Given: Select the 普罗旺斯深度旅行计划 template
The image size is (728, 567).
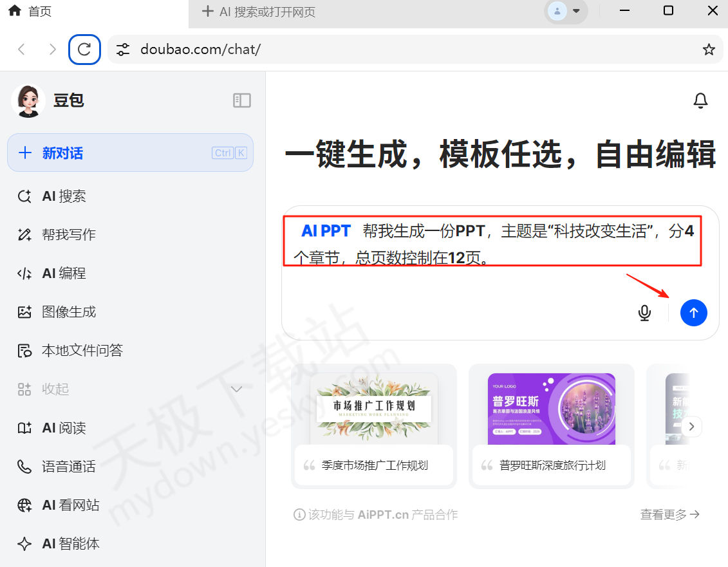Looking at the screenshot, I should (x=551, y=426).
